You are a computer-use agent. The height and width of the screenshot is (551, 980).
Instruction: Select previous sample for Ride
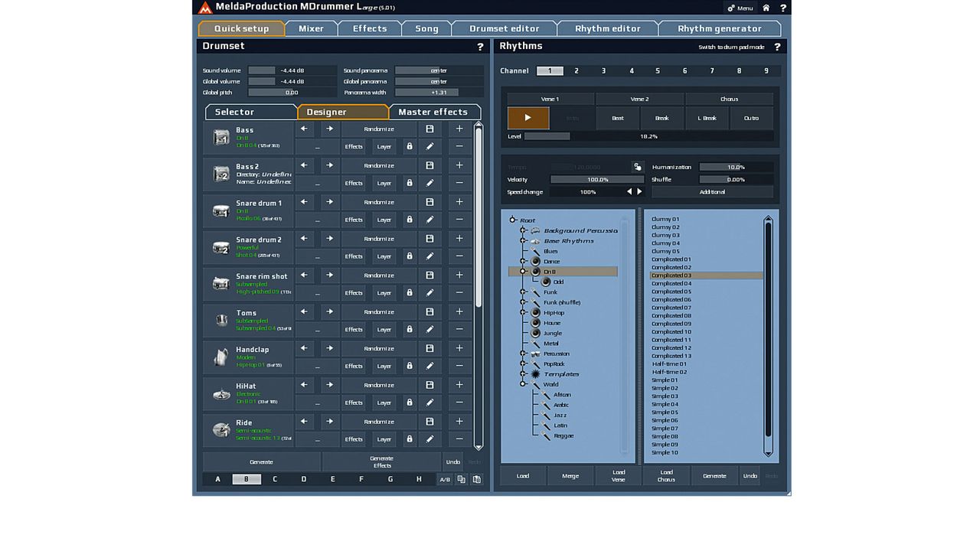(x=305, y=422)
